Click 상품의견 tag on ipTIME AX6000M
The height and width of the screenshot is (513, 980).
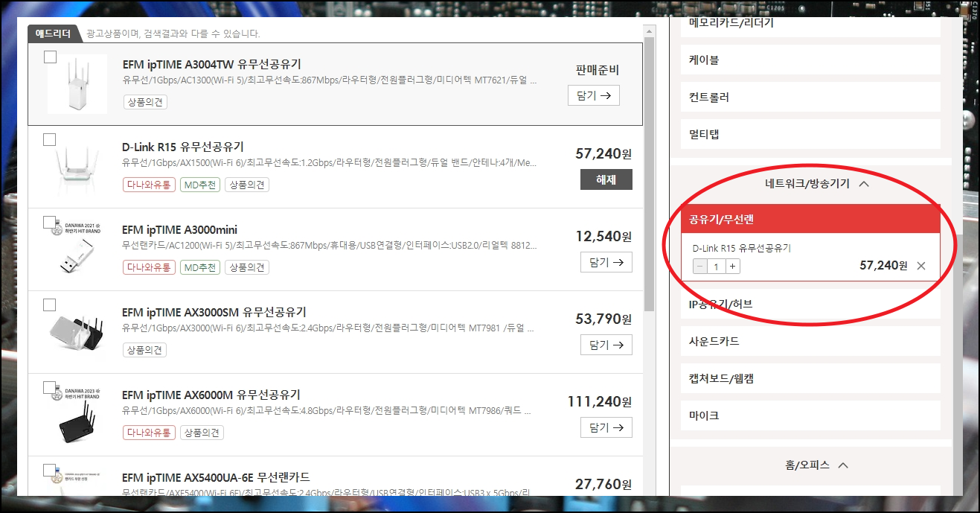tap(202, 433)
